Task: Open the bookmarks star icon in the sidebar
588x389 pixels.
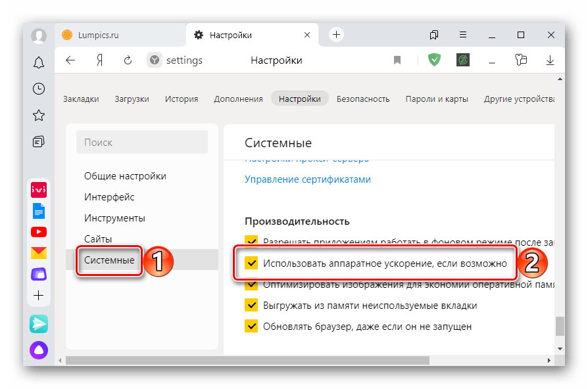Action: coord(39,115)
